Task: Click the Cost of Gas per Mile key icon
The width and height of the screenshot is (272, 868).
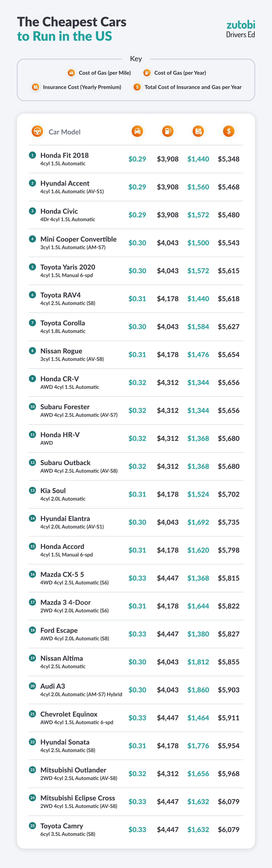Action: tap(71, 73)
